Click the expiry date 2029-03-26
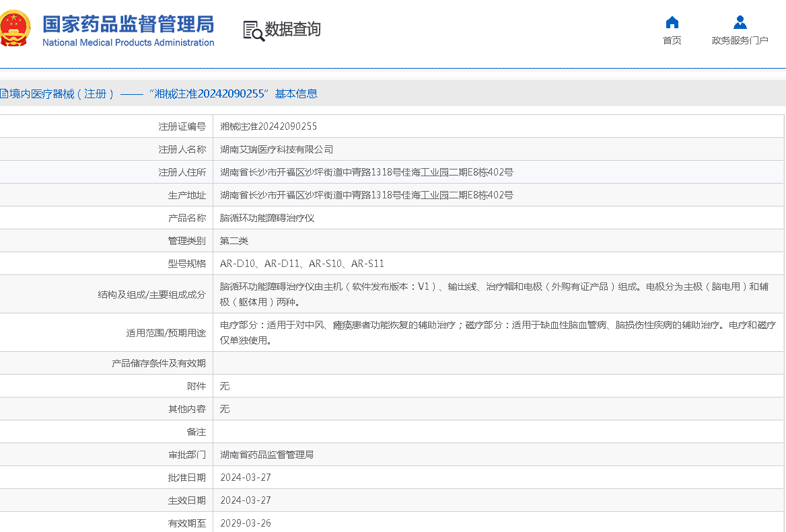 [x=246, y=523]
